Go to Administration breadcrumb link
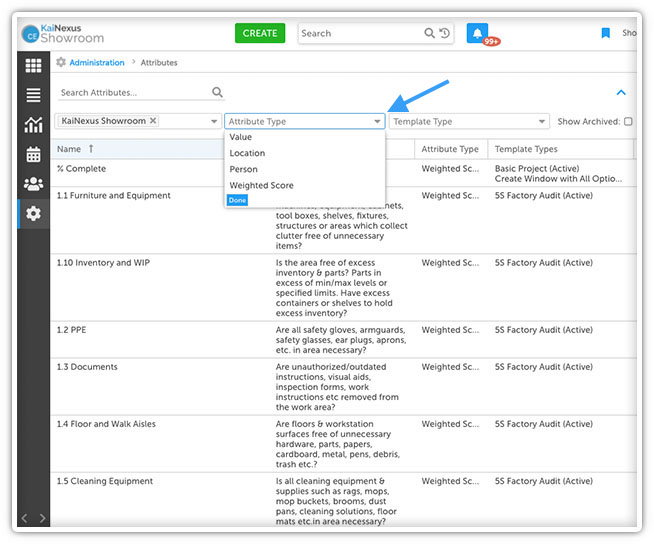 point(97,62)
